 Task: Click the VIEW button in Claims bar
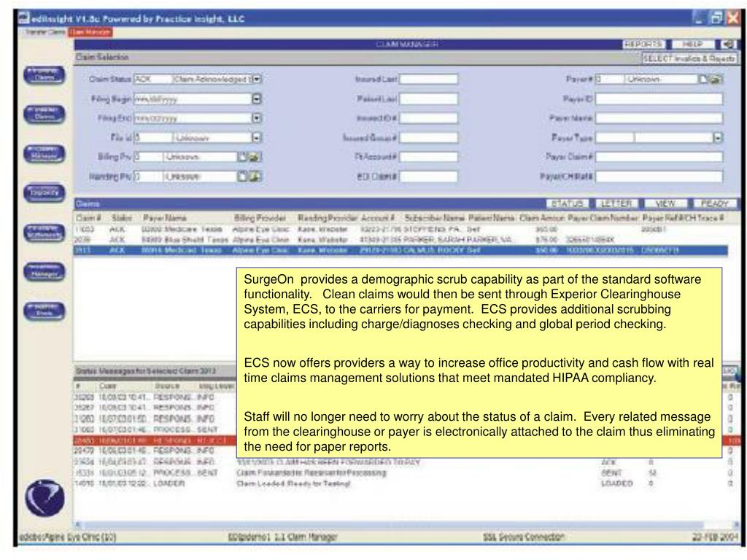pos(665,203)
